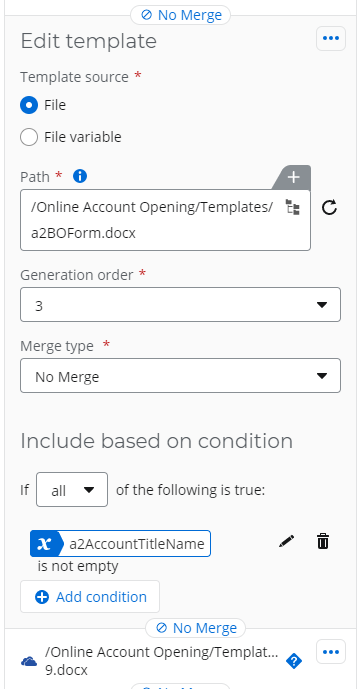Click the OneDrive cloud icon next to 9.docx
Image resolution: width=363 pixels, height=689 pixels.
click(x=29, y=661)
